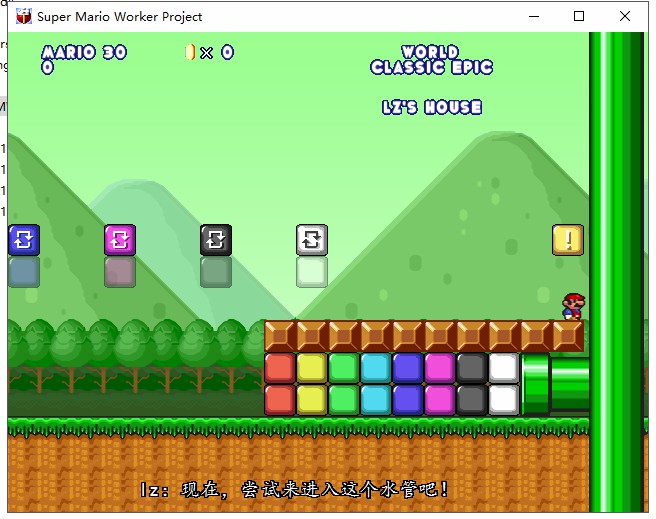656x519 pixels.
Task: Click the "MARIO 30" lives text
Action: click(x=84, y=53)
